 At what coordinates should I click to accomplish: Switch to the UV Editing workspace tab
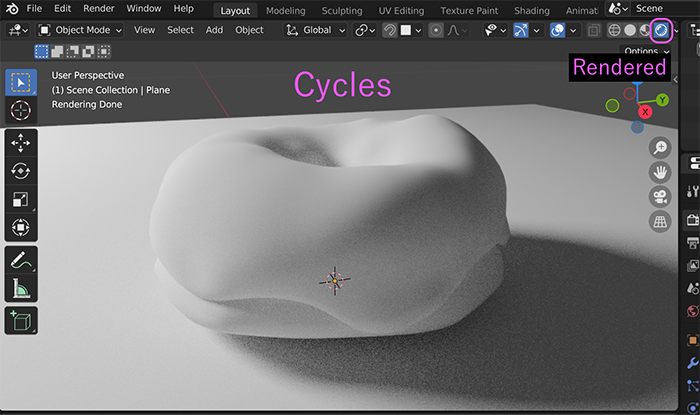(x=401, y=11)
